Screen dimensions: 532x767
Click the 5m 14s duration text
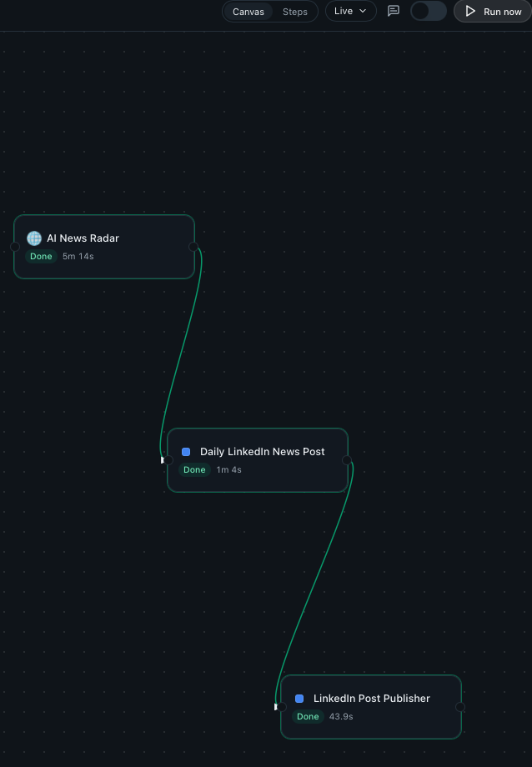[x=78, y=256]
